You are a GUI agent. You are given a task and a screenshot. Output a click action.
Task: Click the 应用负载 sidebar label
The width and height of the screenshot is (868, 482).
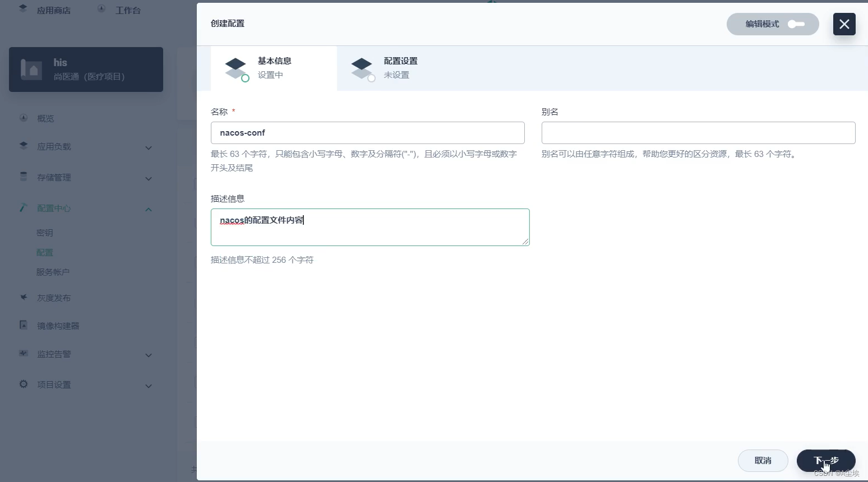click(x=54, y=147)
